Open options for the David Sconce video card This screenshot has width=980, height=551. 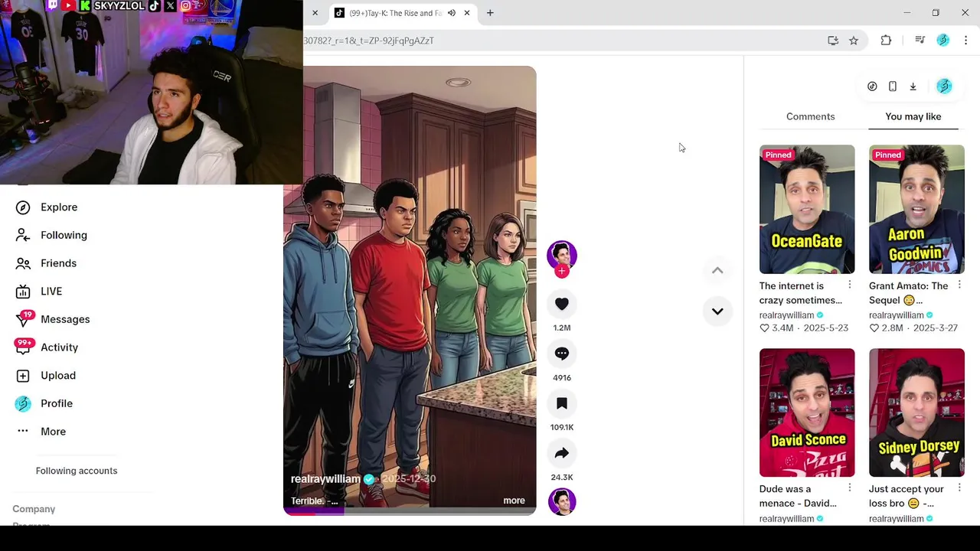(849, 487)
